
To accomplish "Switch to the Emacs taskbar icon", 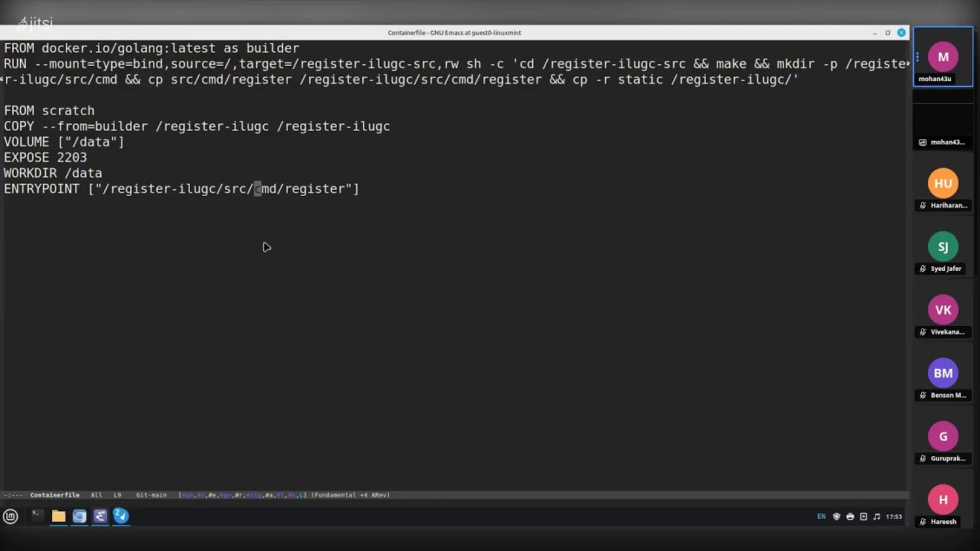I will tap(100, 517).
